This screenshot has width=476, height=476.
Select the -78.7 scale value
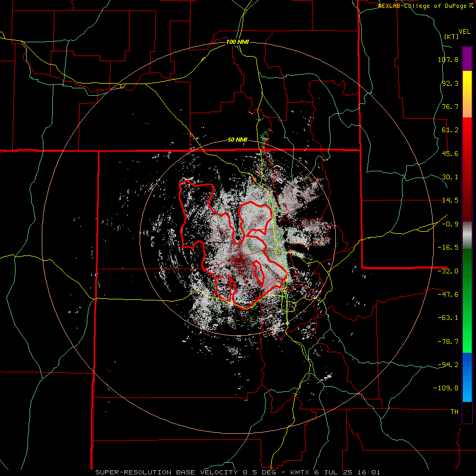pos(448,342)
